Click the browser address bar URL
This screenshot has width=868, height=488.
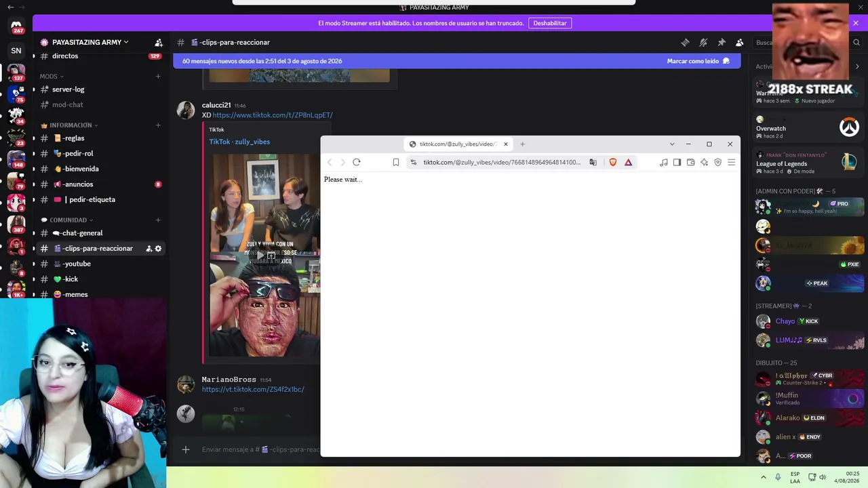pyautogui.click(x=502, y=162)
